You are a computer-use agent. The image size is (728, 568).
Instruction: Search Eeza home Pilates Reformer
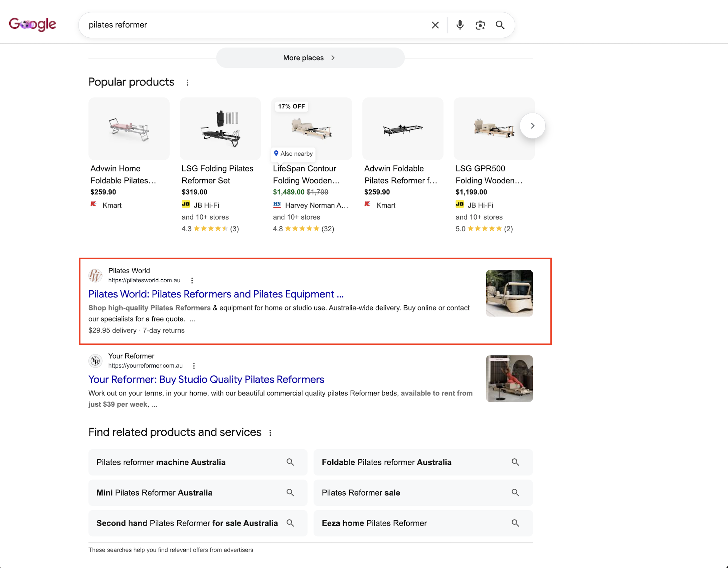point(423,523)
